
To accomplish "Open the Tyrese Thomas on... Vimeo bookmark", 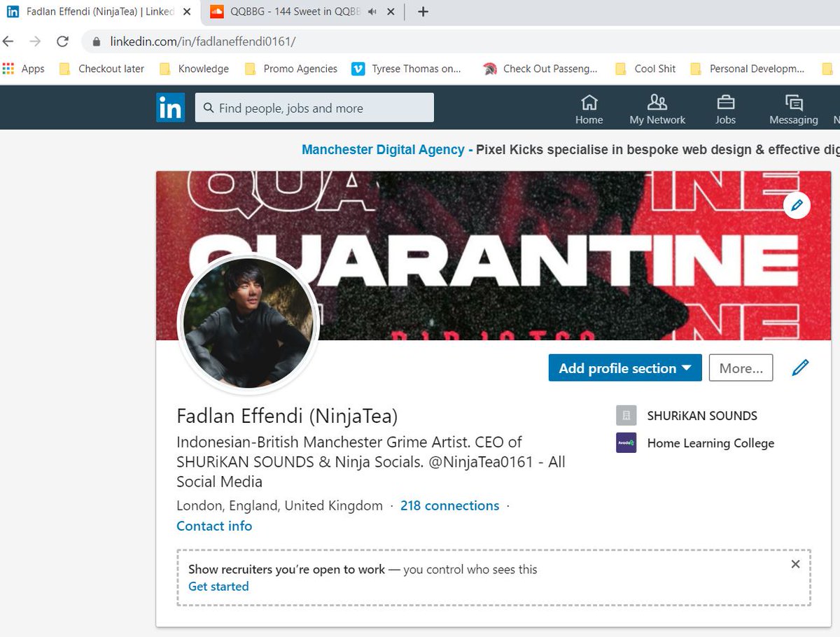I will tap(407, 69).
